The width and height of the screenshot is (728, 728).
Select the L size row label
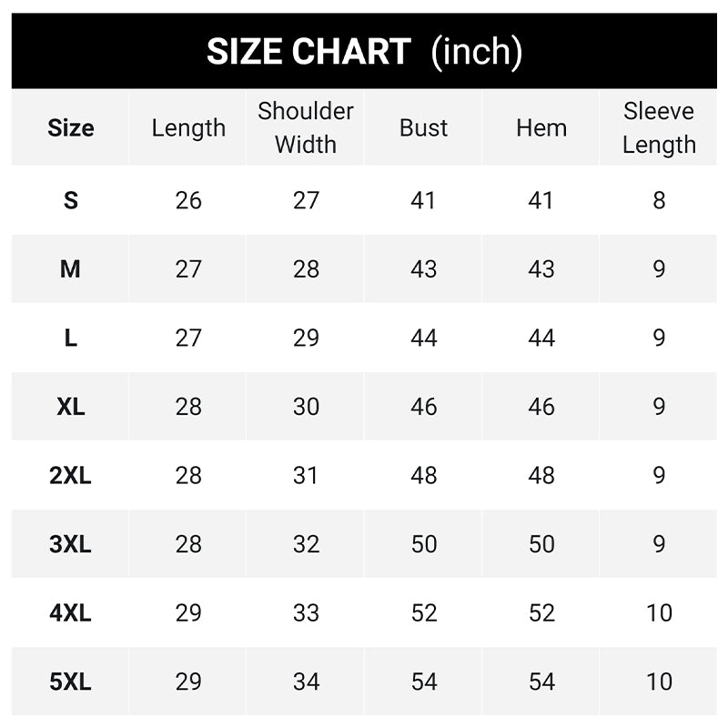pos(71,338)
